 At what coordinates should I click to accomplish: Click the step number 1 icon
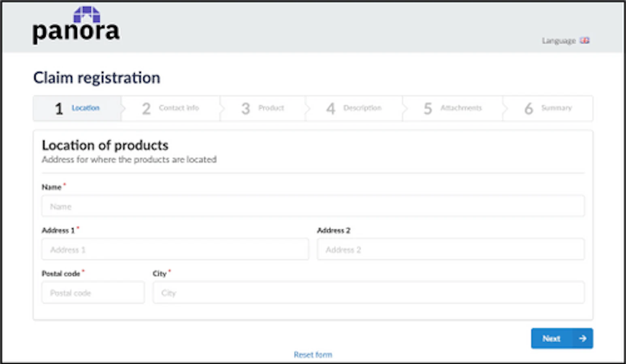point(59,108)
